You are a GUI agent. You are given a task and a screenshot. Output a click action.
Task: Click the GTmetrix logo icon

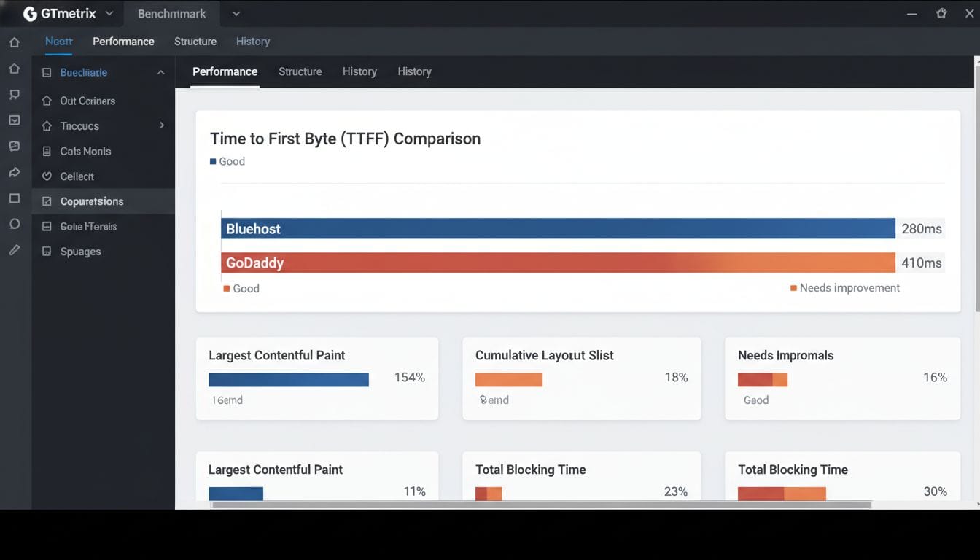30,14
